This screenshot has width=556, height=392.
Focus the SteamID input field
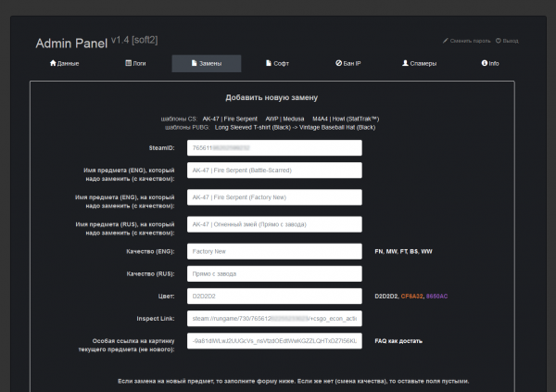point(273,147)
